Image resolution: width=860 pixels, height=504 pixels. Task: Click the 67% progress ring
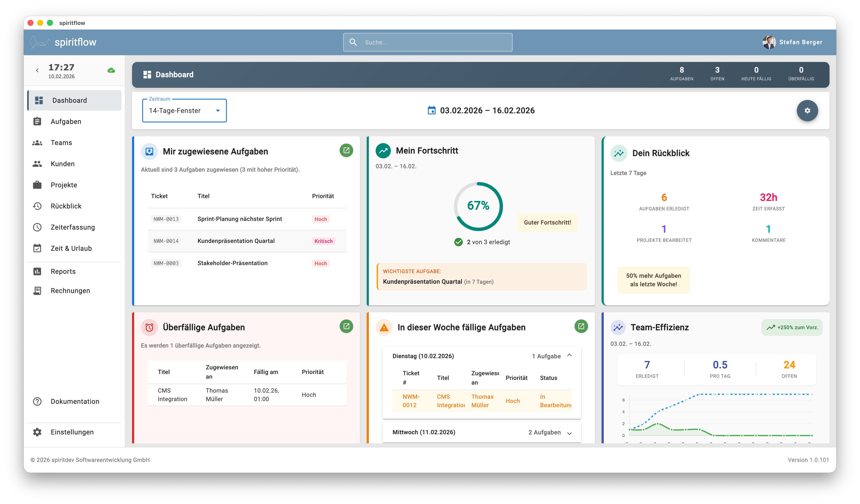(478, 206)
